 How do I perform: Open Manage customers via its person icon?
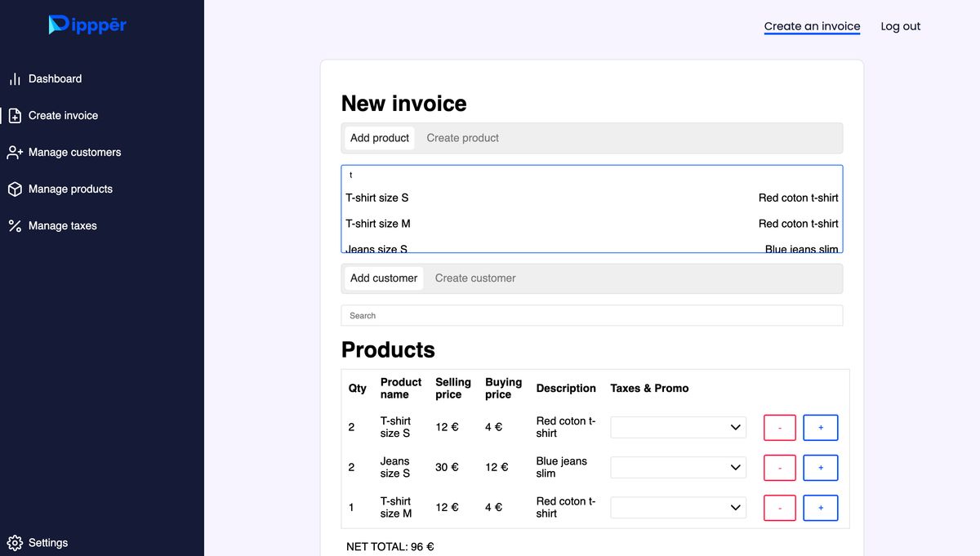pos(15,152)
